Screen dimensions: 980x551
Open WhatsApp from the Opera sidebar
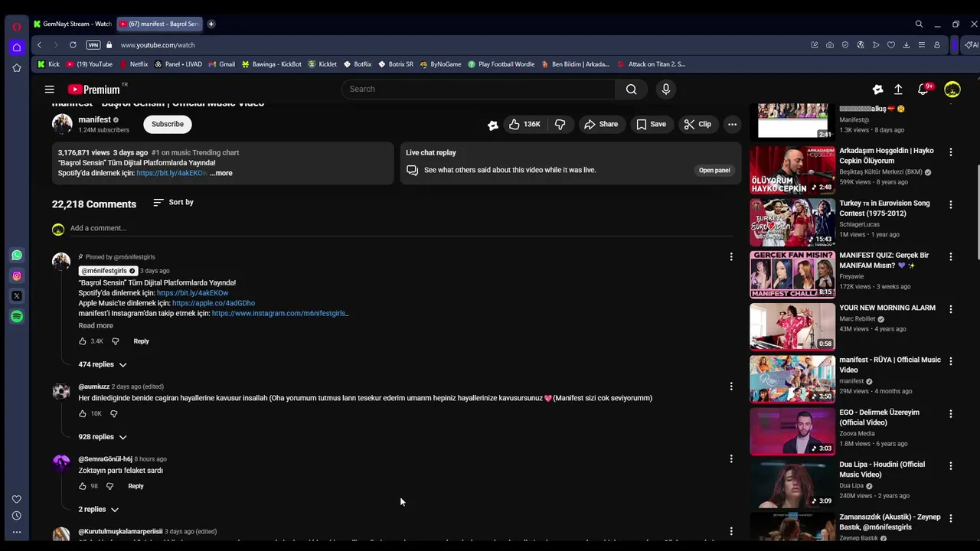coord(17,256)
